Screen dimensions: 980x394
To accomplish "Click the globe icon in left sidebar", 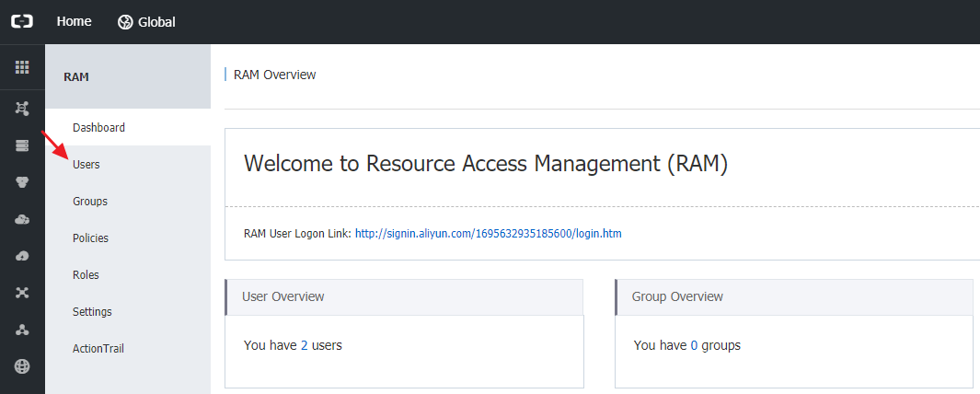I will [x=22, y=366].
